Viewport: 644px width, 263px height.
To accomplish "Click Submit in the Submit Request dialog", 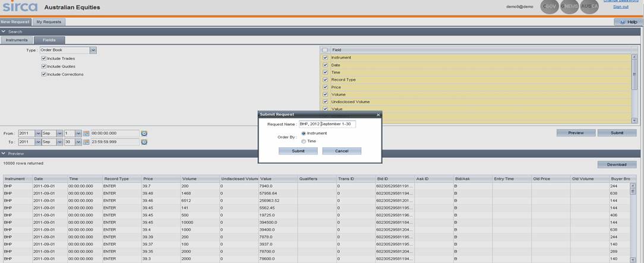I will [298, 151].
